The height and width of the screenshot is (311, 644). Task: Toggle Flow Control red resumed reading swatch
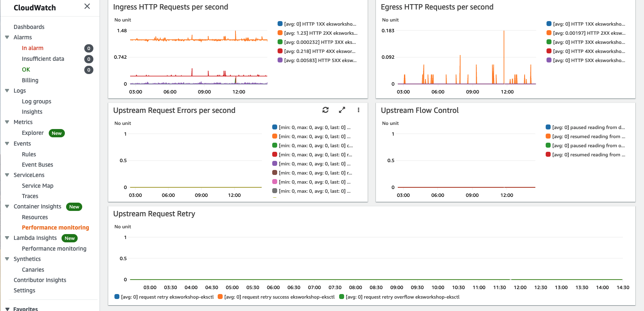pos(549,155)
